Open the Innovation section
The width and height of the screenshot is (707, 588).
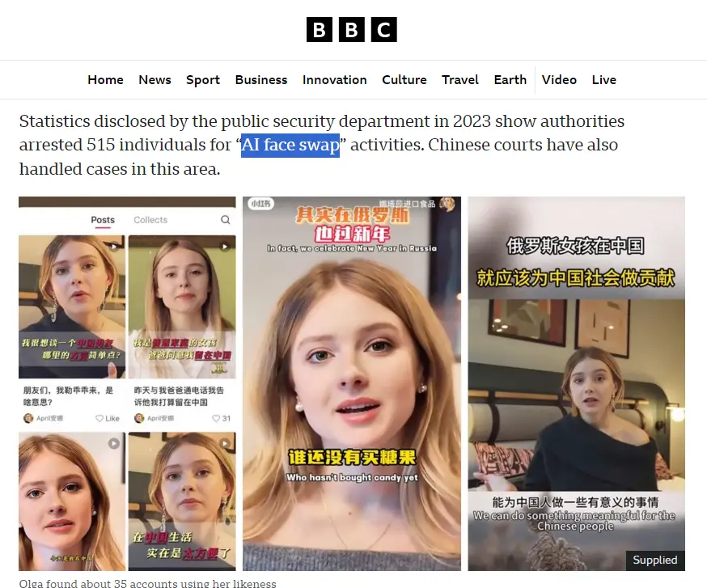point(335,80)
